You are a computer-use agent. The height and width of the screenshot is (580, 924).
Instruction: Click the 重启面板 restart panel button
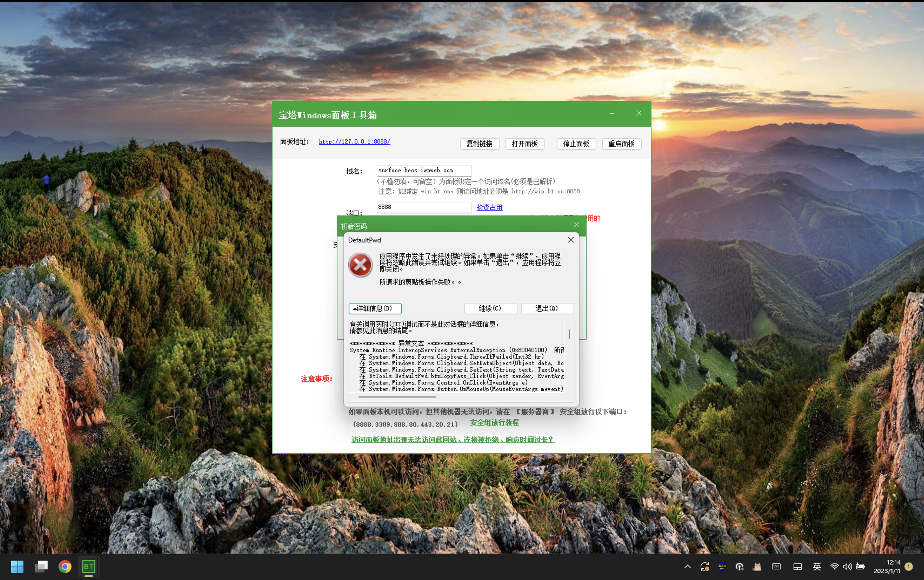[x=622, y=144]
